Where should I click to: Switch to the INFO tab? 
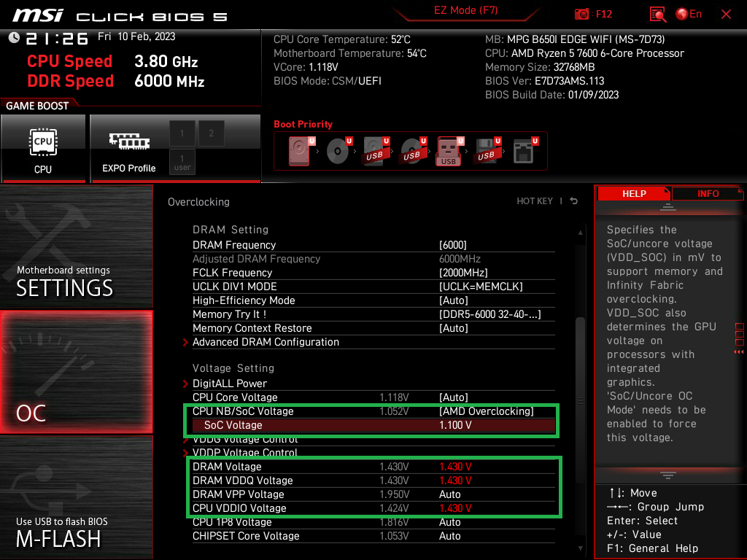click(708, 193)
